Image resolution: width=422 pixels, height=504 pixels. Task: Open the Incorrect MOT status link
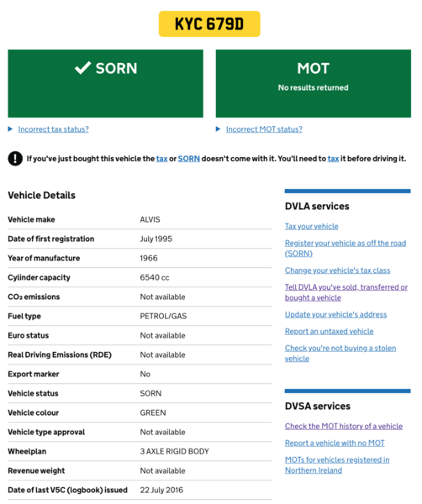coord(264,129)
